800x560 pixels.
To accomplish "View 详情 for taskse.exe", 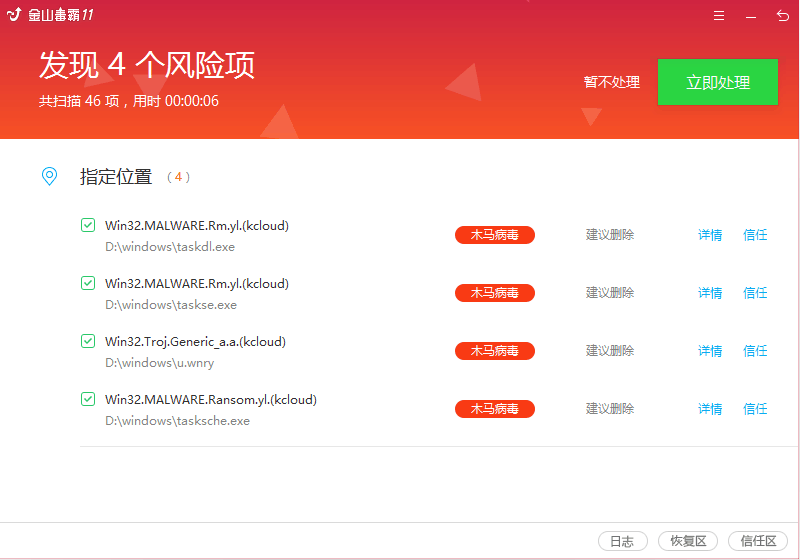I will [710, 293].
